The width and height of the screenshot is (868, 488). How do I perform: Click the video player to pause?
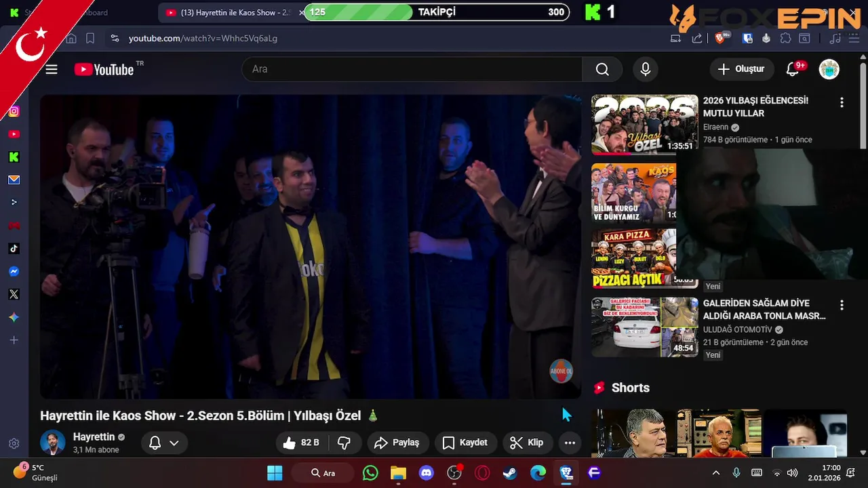coord(311,246)
